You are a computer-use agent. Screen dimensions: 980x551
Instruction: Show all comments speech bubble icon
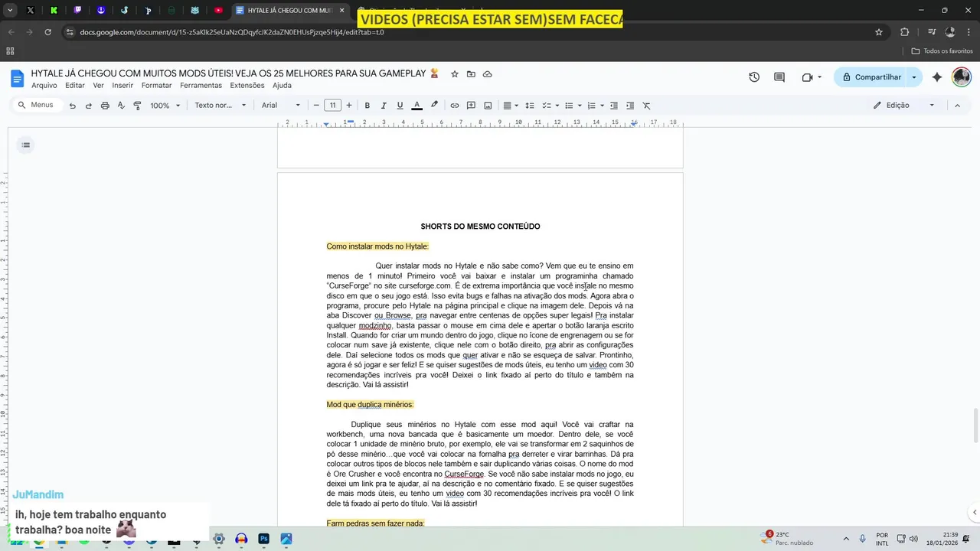point(779,77)
